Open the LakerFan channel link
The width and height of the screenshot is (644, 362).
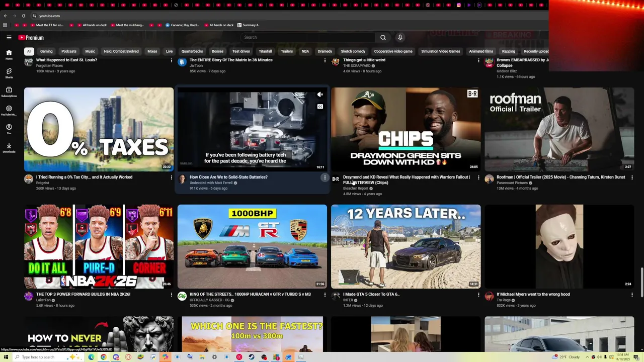[43, 300]
